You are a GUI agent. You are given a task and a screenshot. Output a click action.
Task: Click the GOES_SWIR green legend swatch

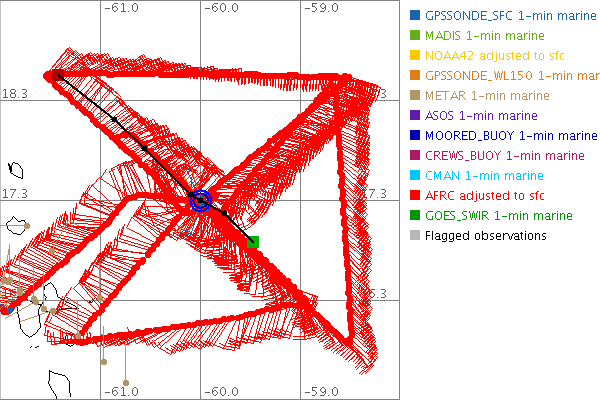[415, 216]
